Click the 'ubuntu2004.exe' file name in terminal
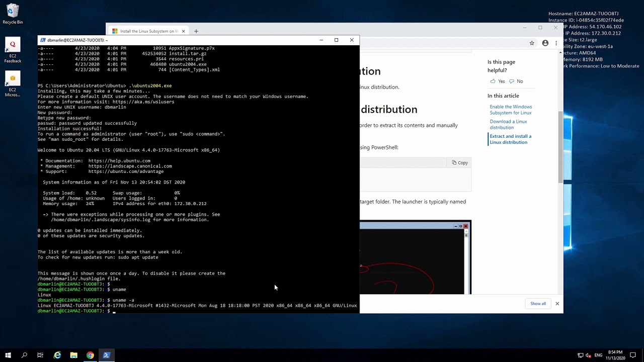The image size is (644, 362). [188, 64]
